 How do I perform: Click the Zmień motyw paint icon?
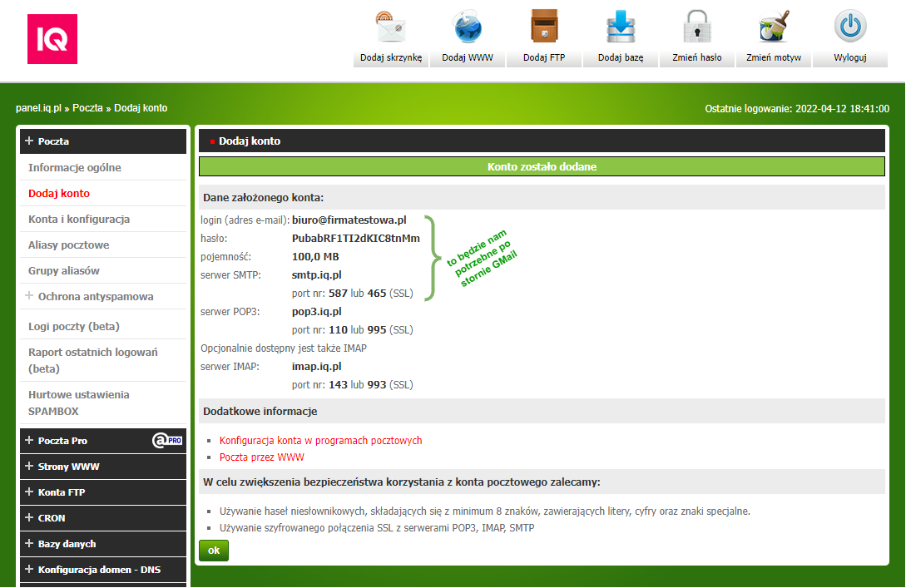(x=774, y=28)
